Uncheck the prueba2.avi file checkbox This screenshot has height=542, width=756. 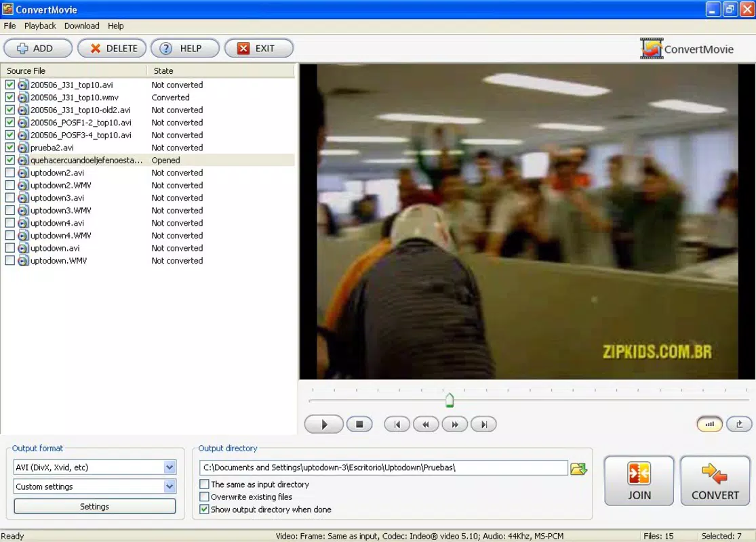9,148
